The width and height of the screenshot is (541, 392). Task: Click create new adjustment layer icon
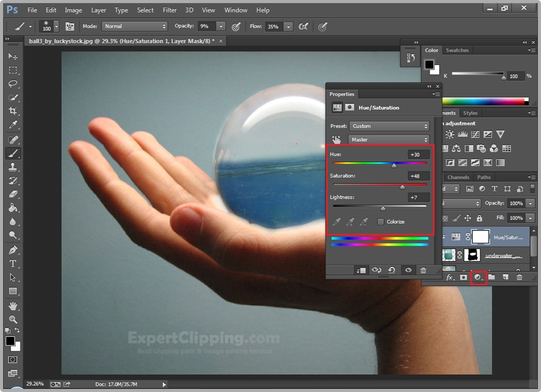(478, 277)
